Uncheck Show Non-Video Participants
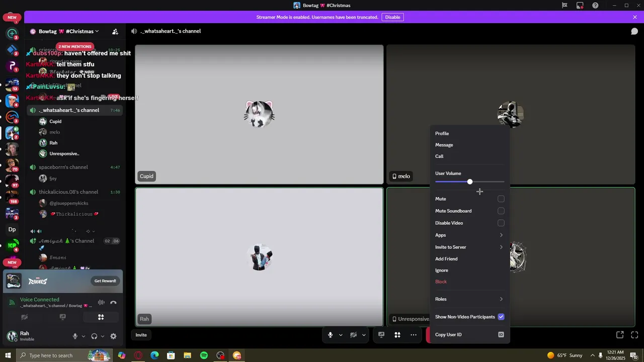This screenshot has width=644, height=362. point(501,317)
